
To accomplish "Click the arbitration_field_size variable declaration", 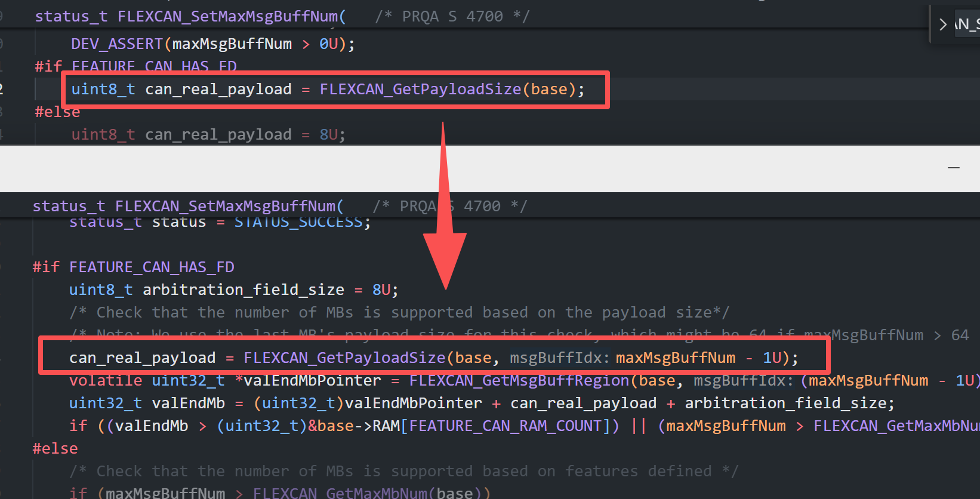I will pyautogui.click(x=243, y=290).
